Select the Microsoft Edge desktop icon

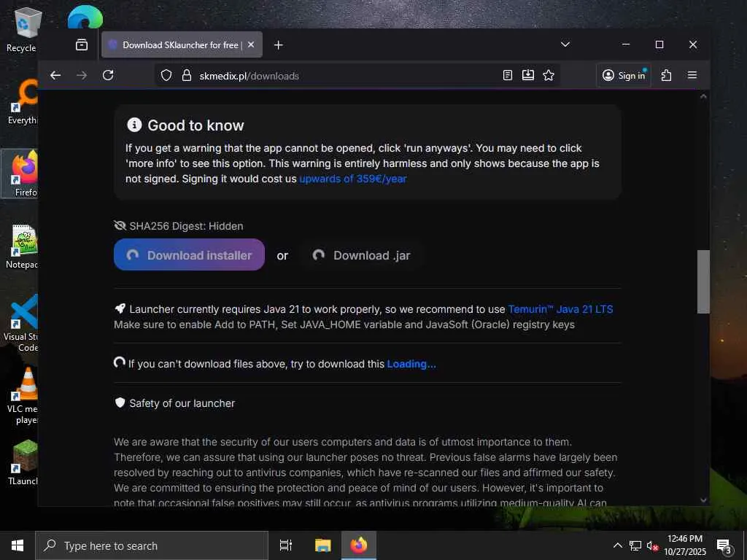(x=85, y=17)
